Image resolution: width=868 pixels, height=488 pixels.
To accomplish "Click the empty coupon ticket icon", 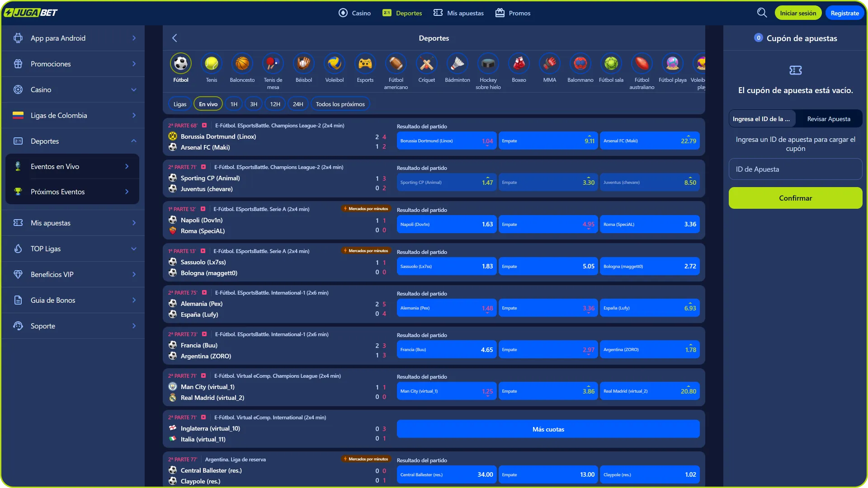I will (x=796, y=70).
